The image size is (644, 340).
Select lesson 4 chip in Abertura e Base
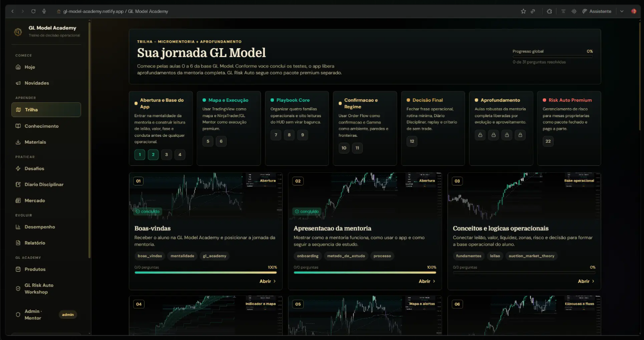[180, 155]
